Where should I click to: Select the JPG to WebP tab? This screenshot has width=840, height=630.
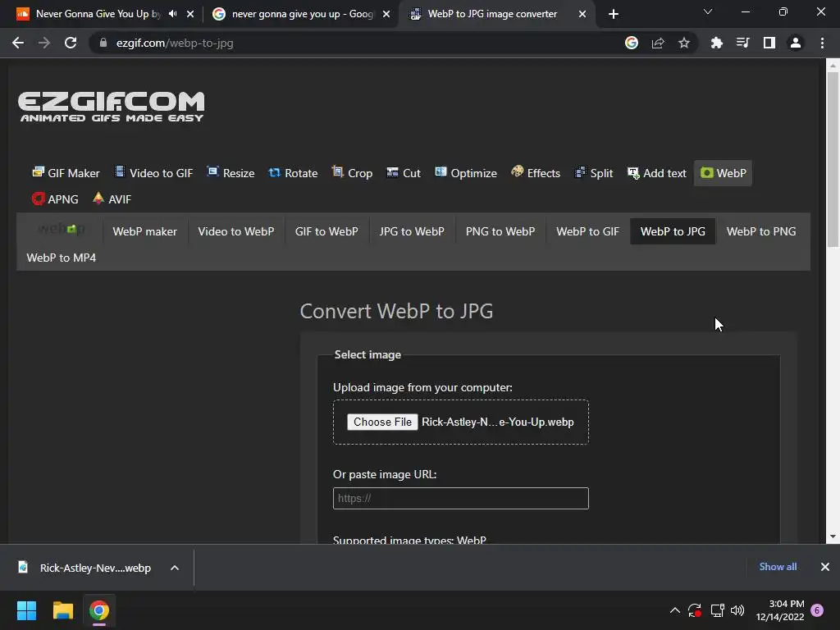(x=412, y=231)
